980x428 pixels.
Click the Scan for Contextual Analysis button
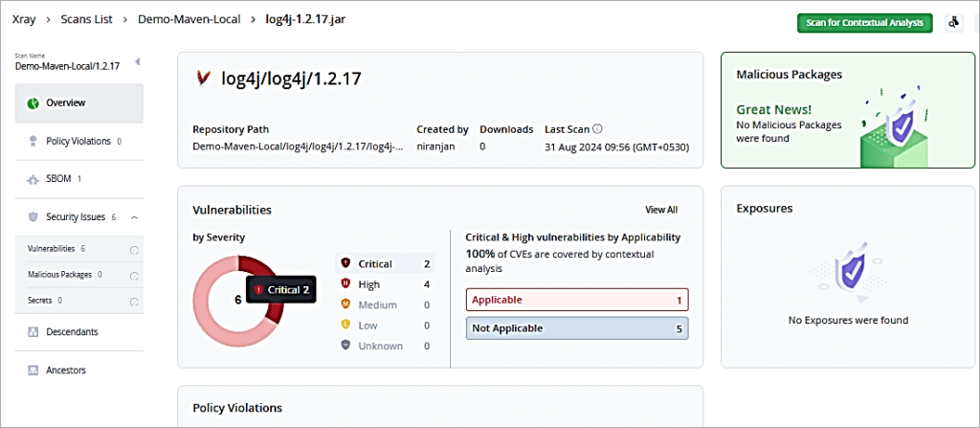864,23
